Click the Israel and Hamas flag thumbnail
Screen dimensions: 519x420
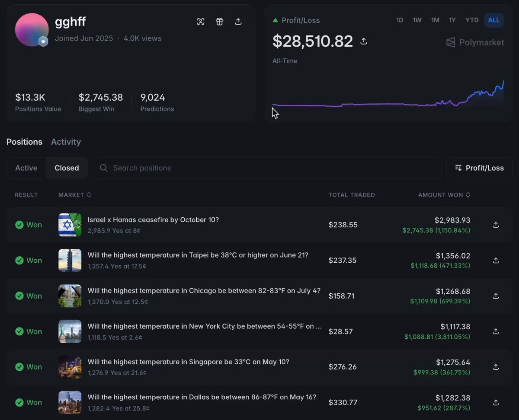point(70,225)
